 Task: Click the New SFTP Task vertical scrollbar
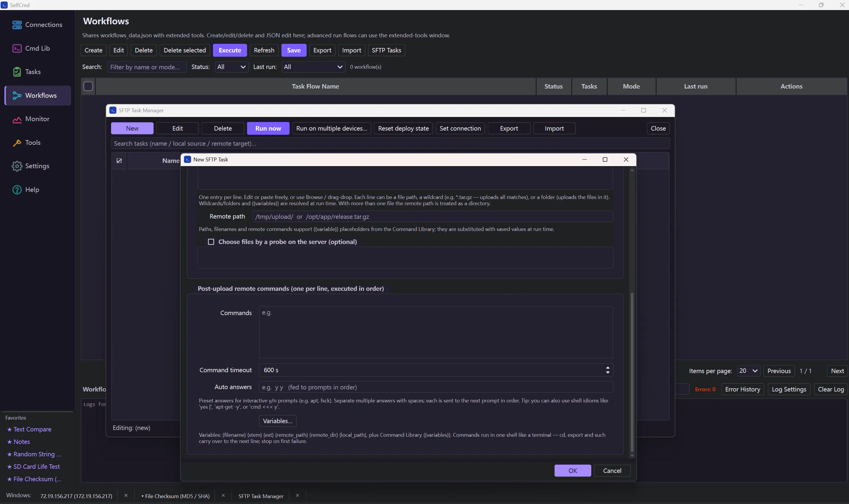point(632,372)
